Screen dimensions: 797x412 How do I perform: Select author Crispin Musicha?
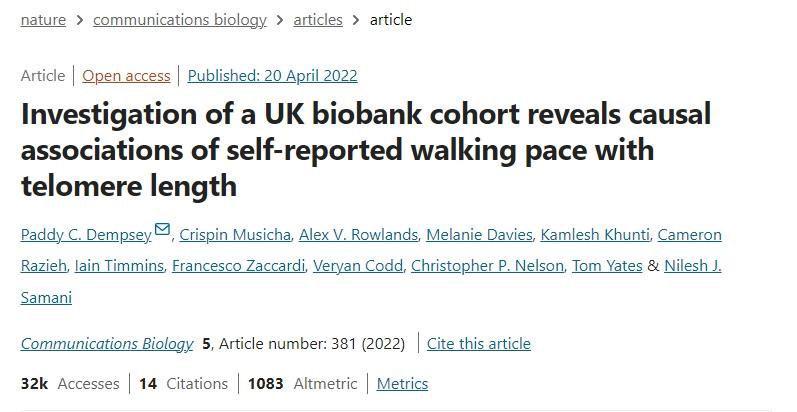236,235
